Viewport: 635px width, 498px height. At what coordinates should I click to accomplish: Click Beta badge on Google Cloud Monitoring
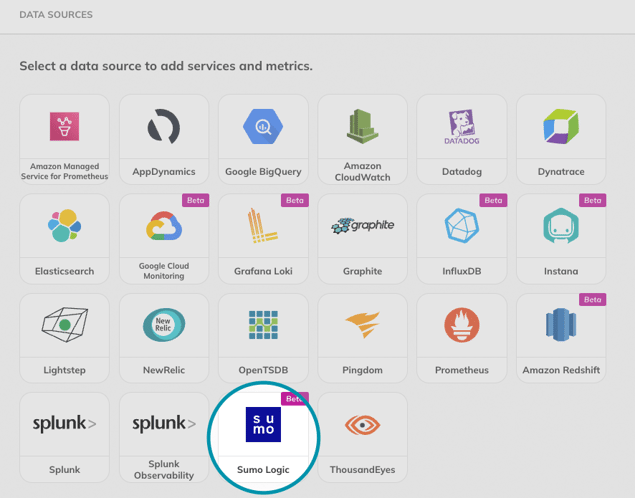click(x=196, y=200)
